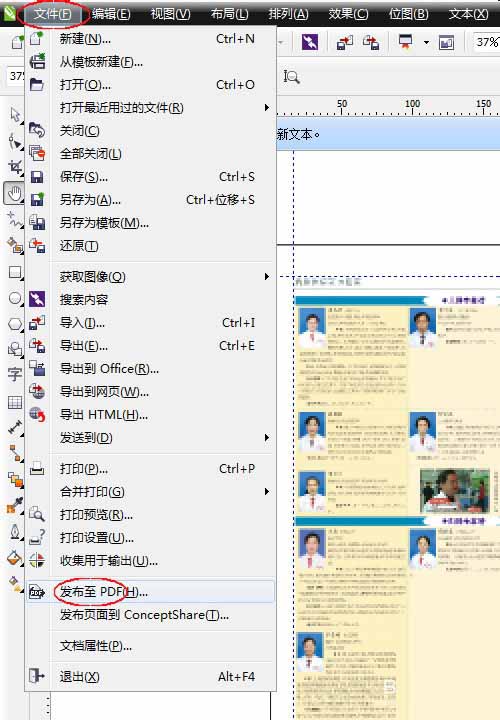500x720 pixels.
Task: Open the 视图(V) menu
Action: (x=170, y=14)
